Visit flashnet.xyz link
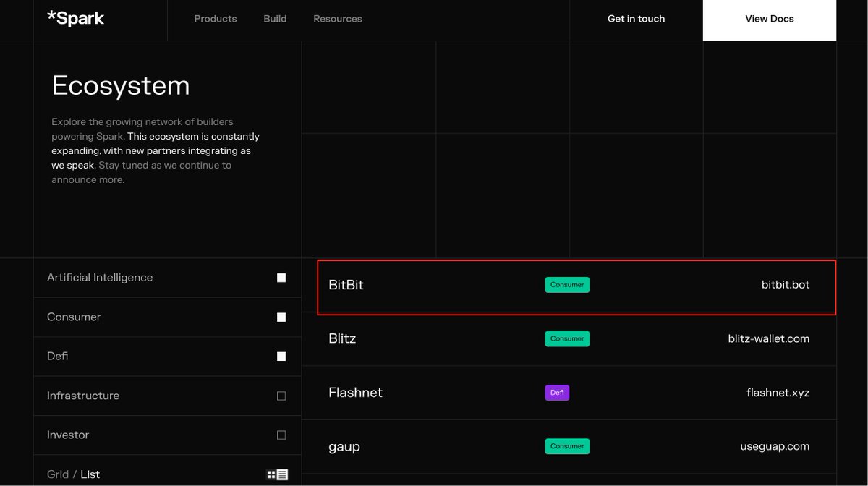 coord(778,393)
